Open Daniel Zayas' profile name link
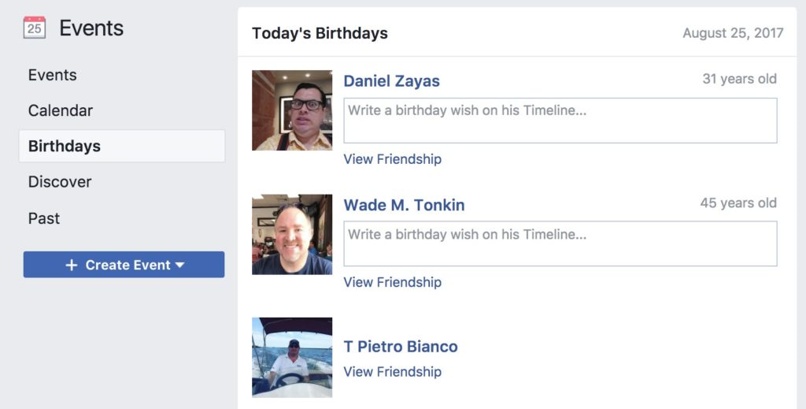This screenshot has height=409, width=806. pos(391,81)
